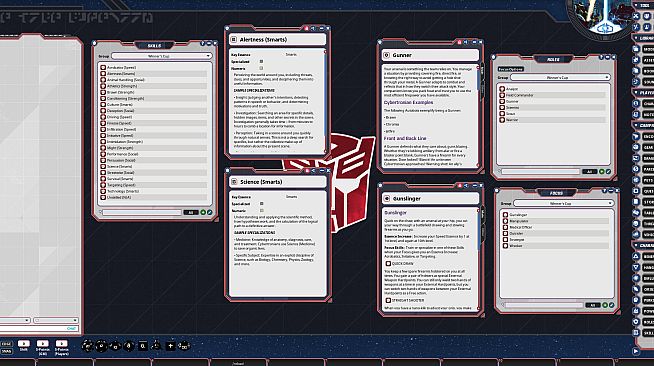The image size is (654, 366).
Task: Click the lock icon on Gunner window
Action: coord(460,43)
